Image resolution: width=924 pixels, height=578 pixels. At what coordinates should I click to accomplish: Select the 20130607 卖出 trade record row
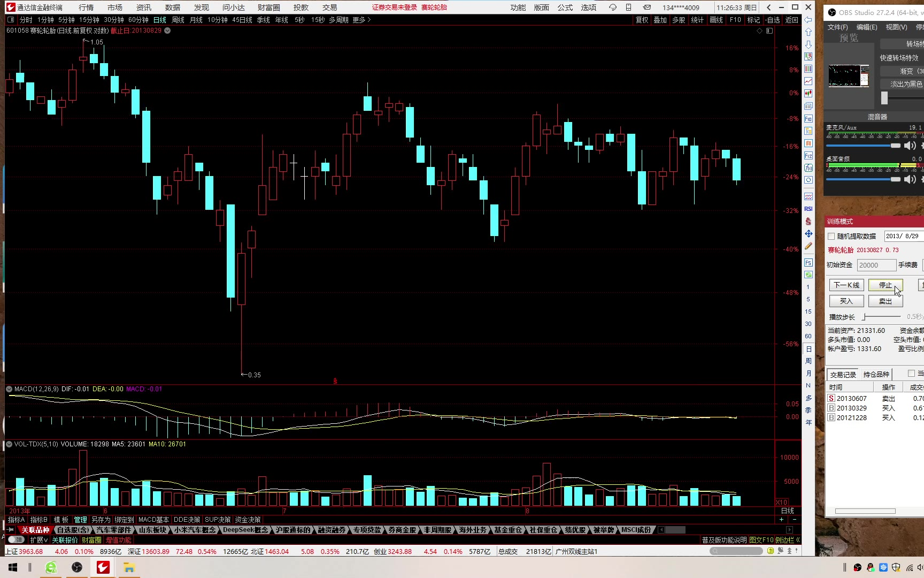[875, 398]
